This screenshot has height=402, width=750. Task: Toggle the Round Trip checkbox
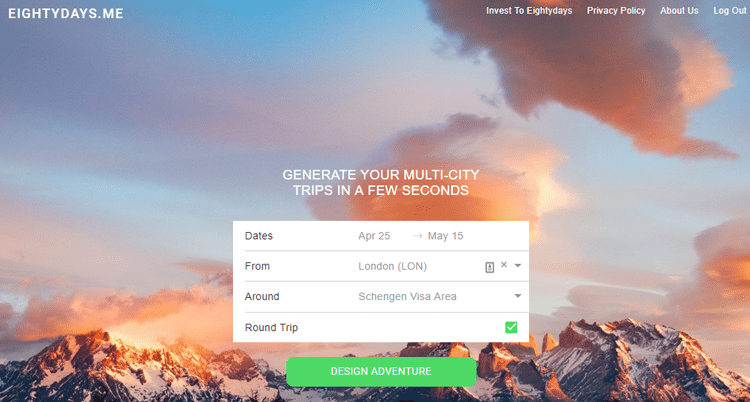pyautogui.click(x=511, y=327)
